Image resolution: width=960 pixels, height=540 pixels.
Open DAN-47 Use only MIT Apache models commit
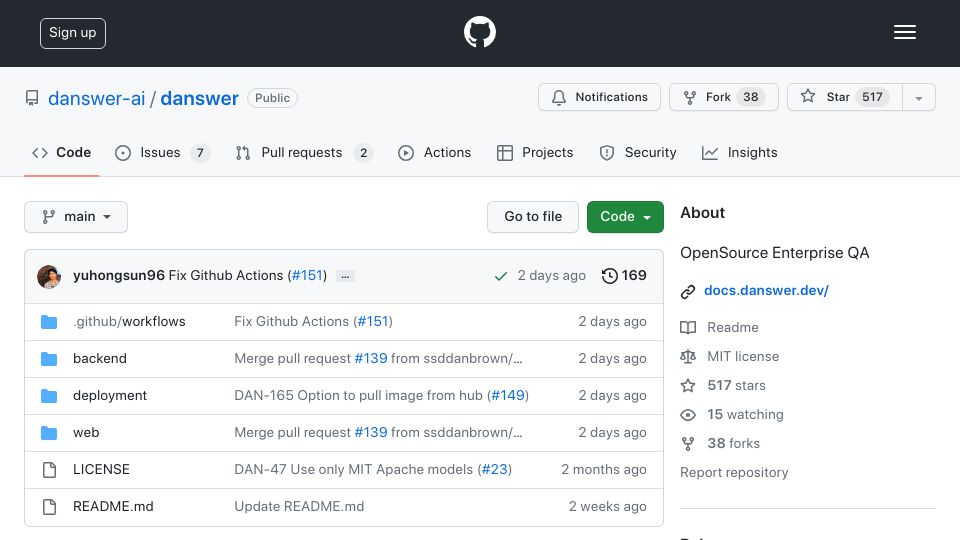coord(353,469)
